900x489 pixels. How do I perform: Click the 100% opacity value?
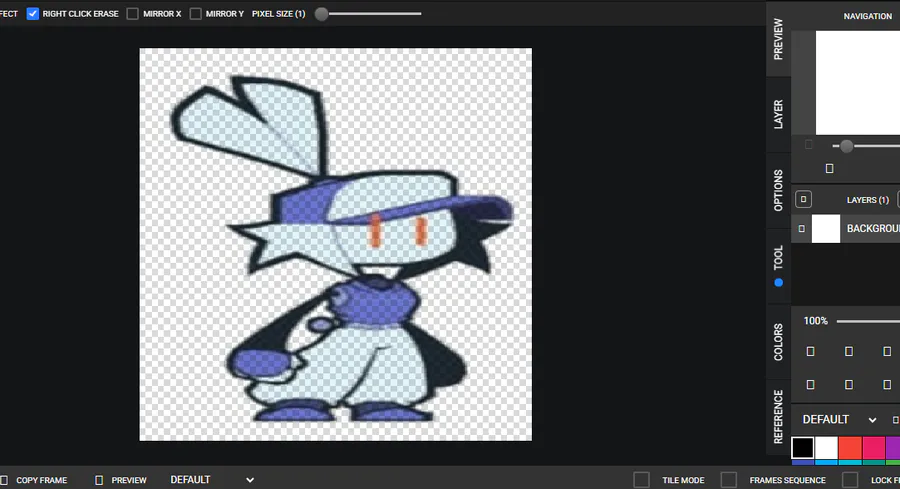pyautogui.click(x=815, y=321)
